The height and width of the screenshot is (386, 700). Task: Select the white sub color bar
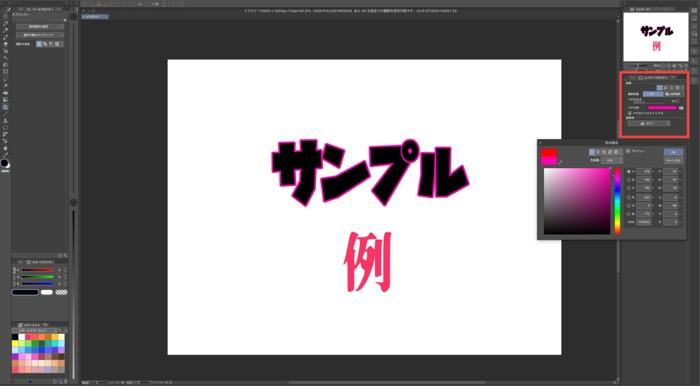pyautogui.click(x=46, y=292)
